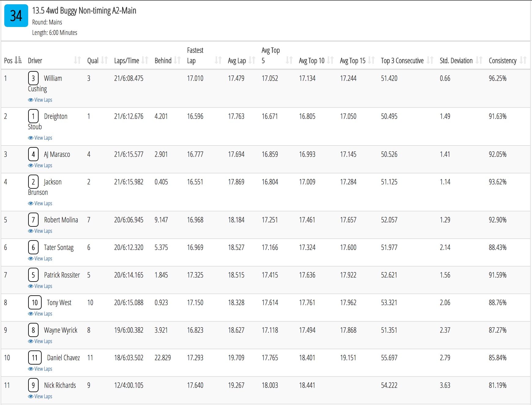Open View Laps for Daniel Chavez
The image size is (532, 405).
pyautogui.click(x=40, y=369)
